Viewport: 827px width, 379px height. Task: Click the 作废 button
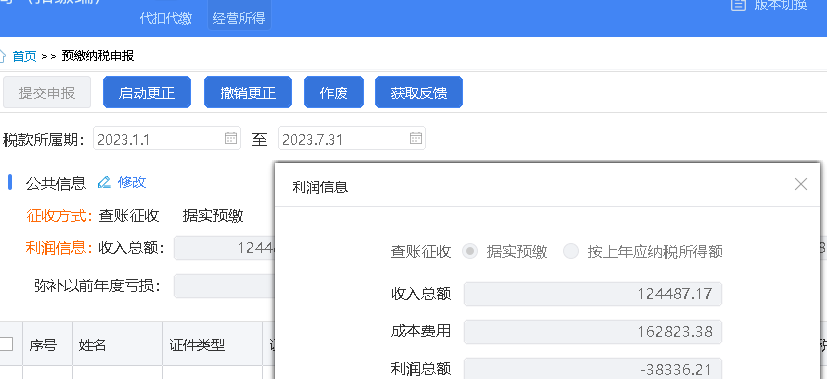pos(334,93)
